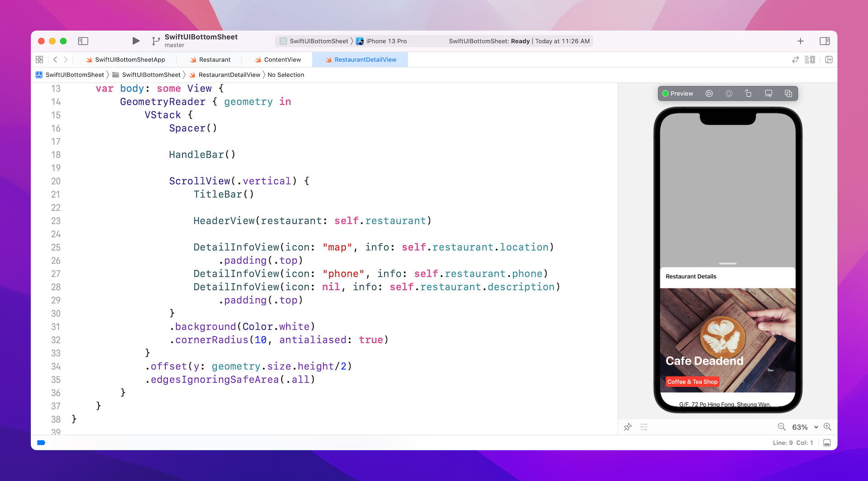Click the "phone" string literal
Viewport: 868px width, 481px height.
click(344, 274)
